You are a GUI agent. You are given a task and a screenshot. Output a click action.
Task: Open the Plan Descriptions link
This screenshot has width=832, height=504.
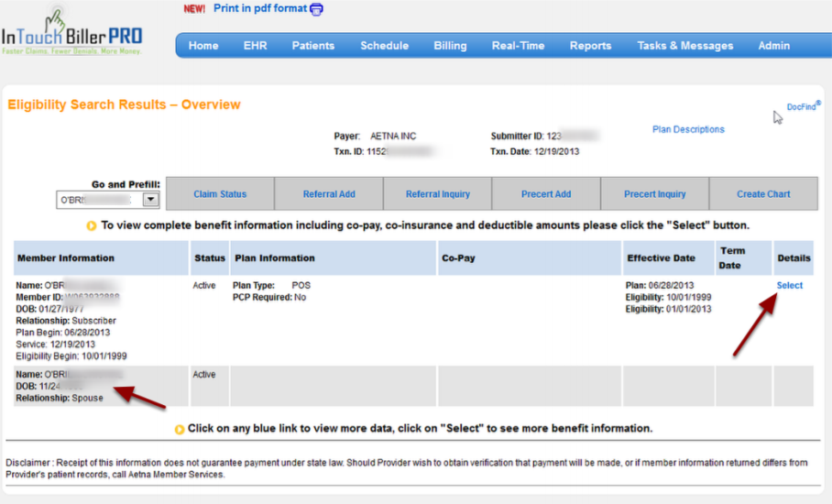tap(688, 130)
